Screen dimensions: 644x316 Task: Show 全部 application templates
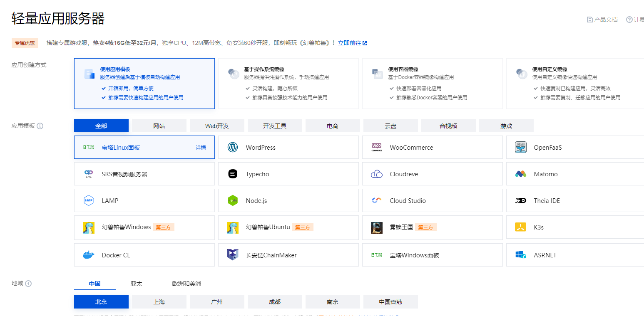(x=101, y=126)
